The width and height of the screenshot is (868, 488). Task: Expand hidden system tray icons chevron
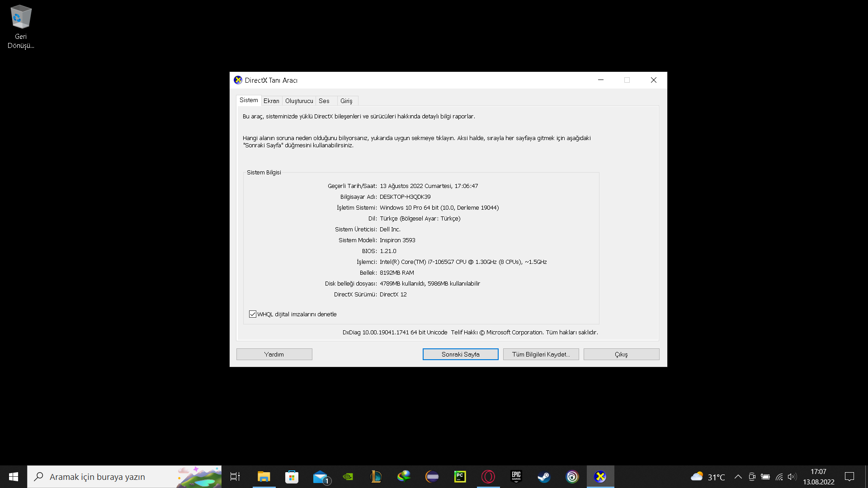coord(738,477)
